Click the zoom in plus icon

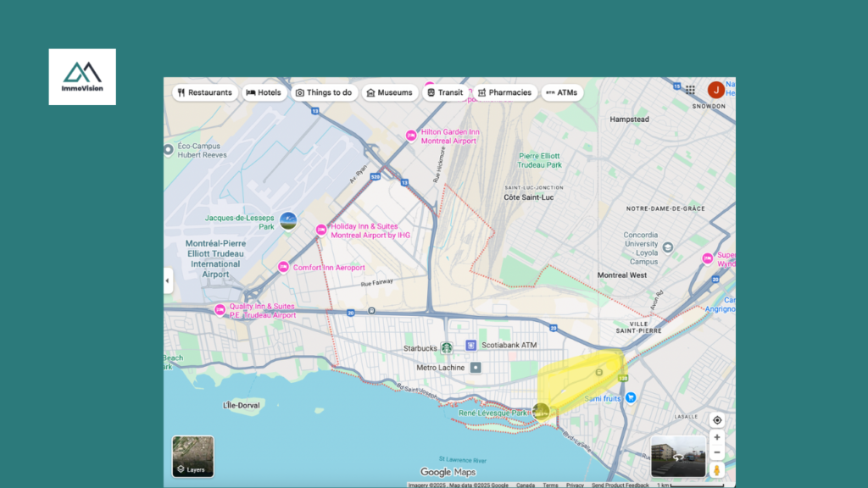(x=716, y=437)
